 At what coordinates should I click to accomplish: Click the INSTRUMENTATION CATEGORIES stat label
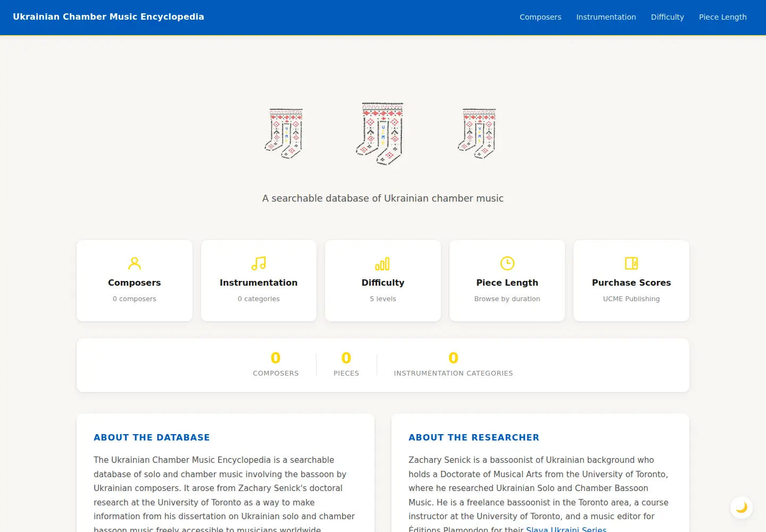click(453, 373)
